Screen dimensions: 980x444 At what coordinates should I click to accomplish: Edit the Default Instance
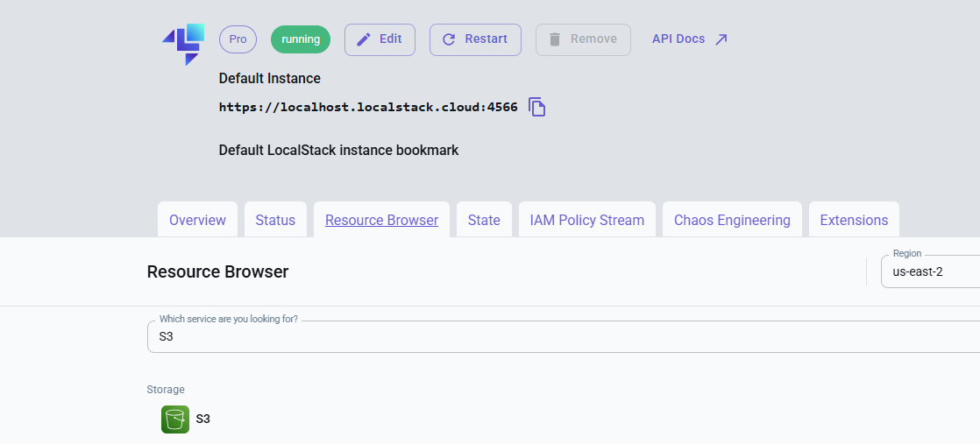[x=380, y=39]
